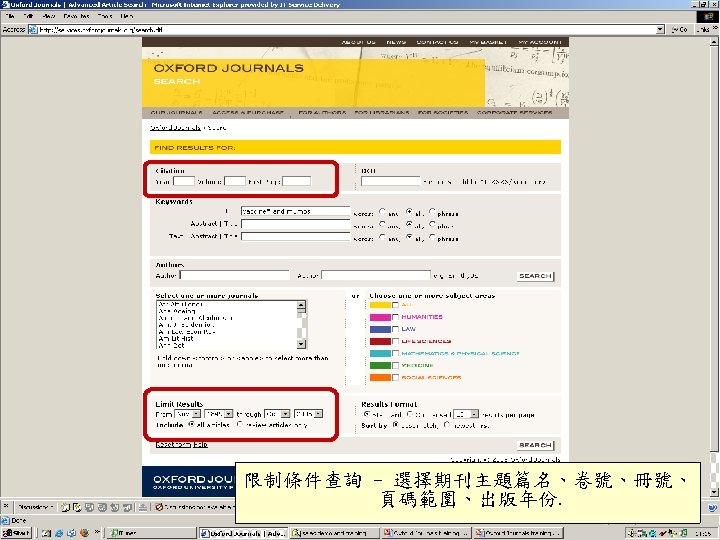Check the yellow 'All' subject area checkbox

tap(395, 305)
